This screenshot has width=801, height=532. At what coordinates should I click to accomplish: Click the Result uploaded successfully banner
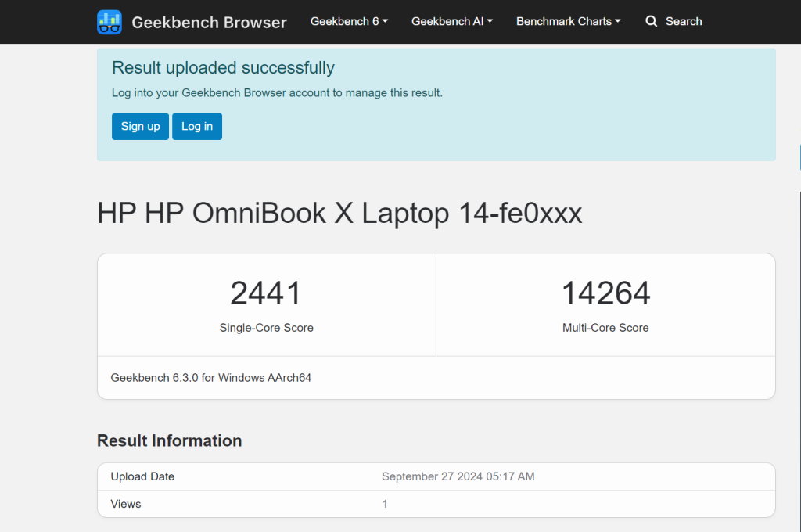click(223, 67)
